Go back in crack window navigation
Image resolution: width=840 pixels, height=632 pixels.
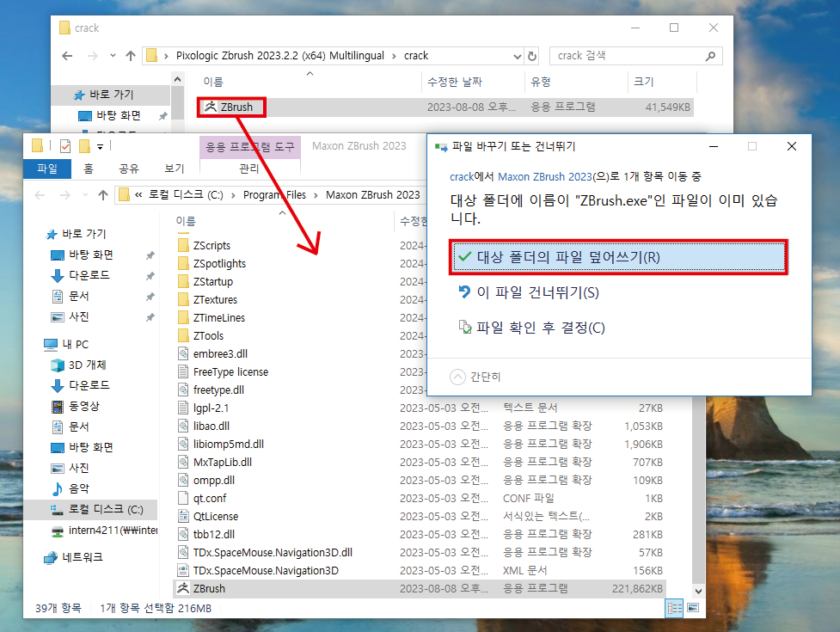pos(67,56)
